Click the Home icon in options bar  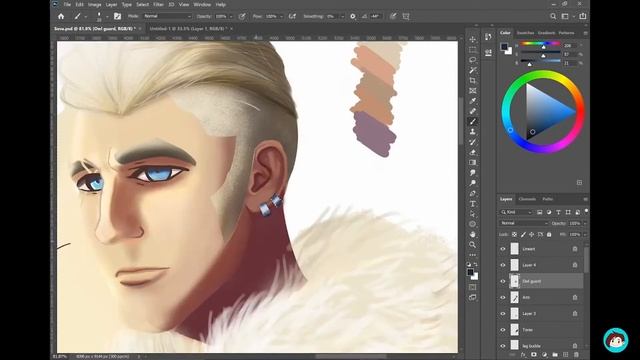tap(61, 16)
